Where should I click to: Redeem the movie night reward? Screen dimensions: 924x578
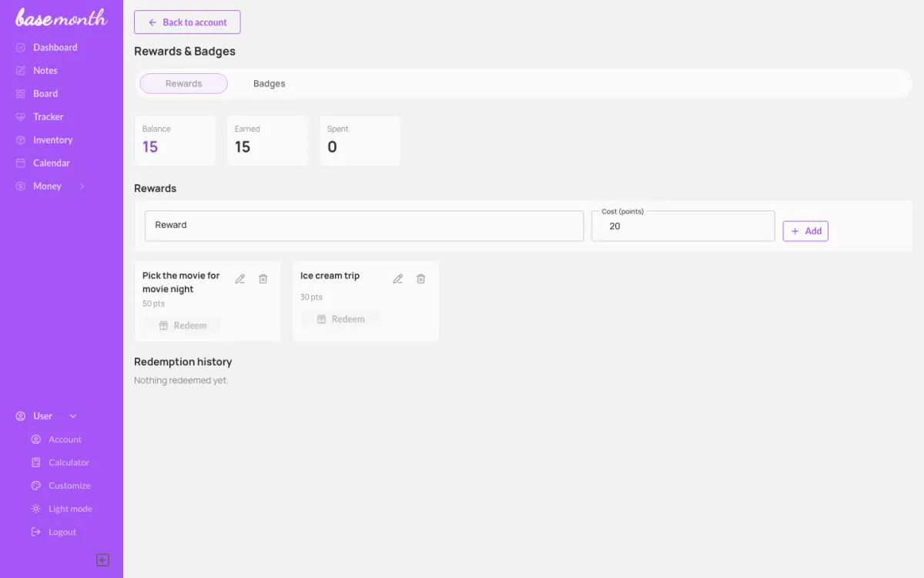183,326
